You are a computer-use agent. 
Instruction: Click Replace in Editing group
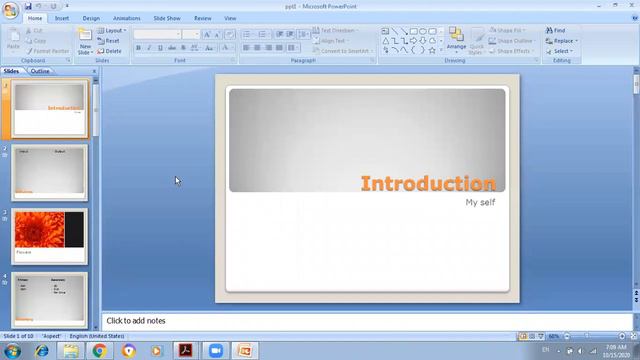[x=562, y=41]
